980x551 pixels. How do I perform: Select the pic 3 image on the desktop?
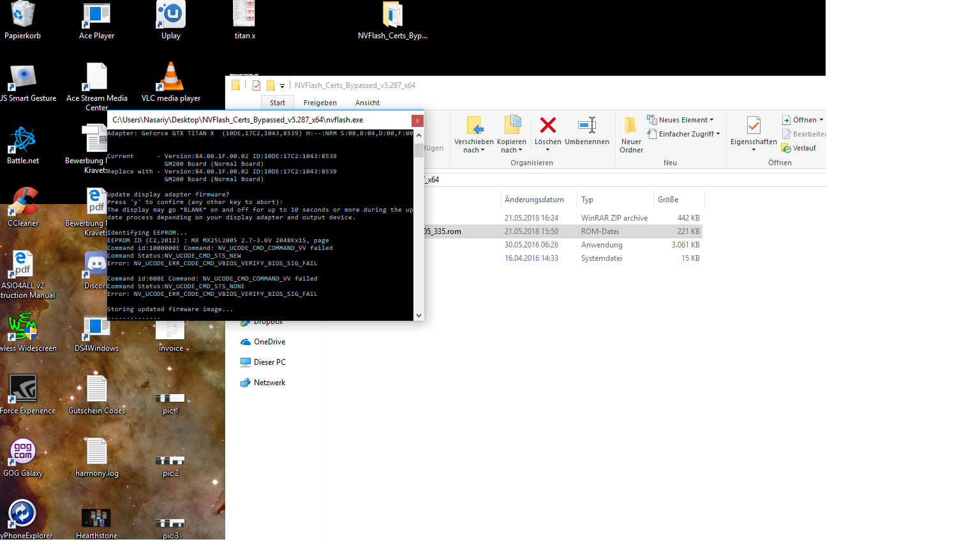pyautogui.click(x=170, y=528)
